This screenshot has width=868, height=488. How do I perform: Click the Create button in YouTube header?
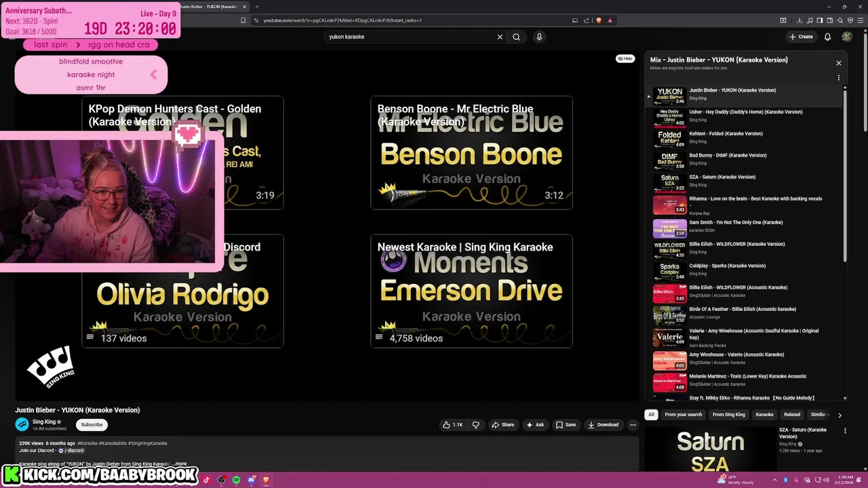[801, 37]
